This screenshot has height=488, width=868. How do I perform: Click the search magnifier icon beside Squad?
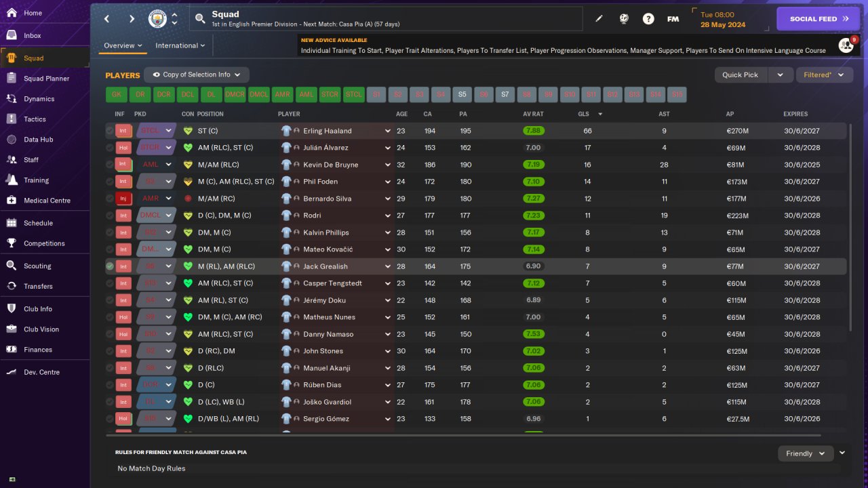200,19
